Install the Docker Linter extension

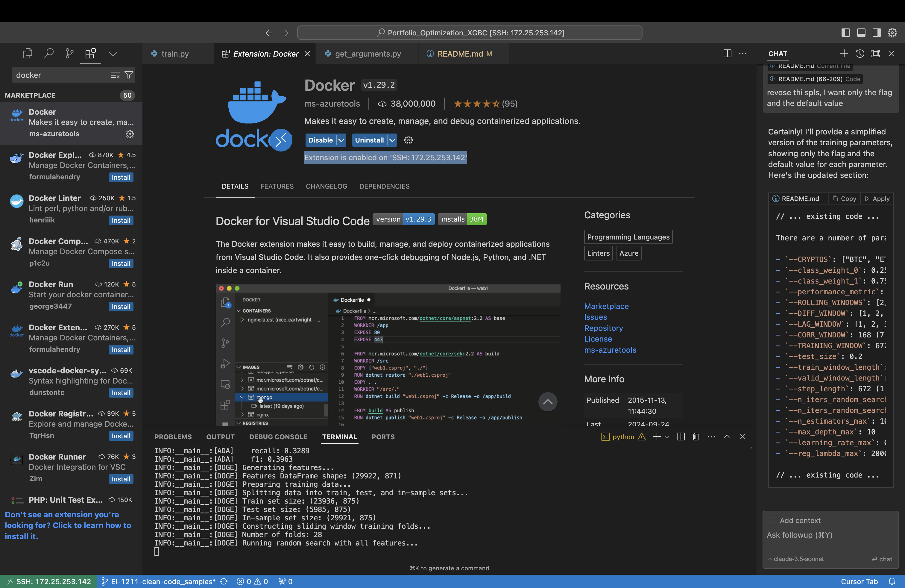[x=121, y=220]
